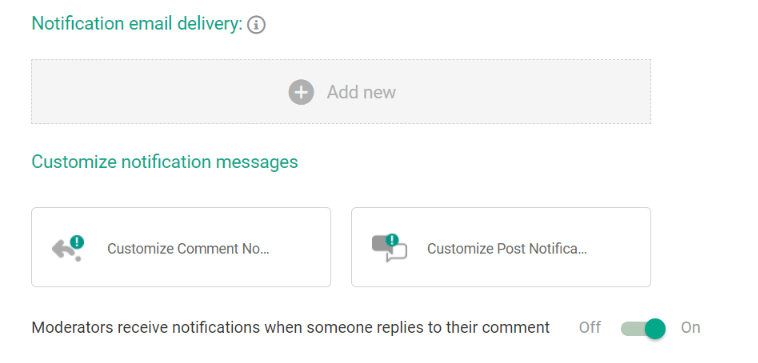
Task: Click blank right side of Customize Post card
Action: 621,247
